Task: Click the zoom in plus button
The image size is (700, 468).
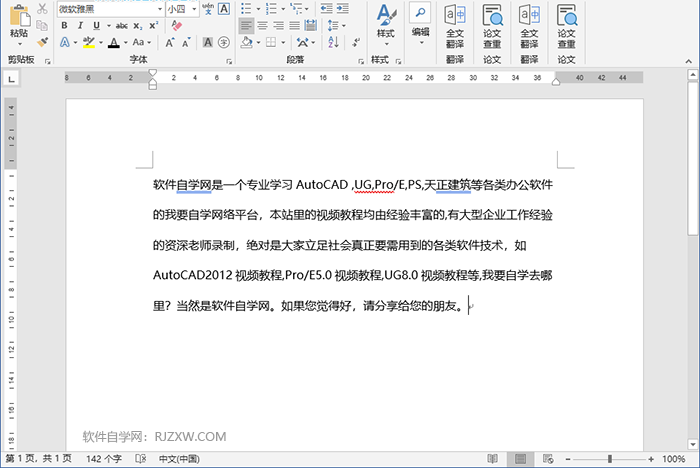Action: (651, 459)
